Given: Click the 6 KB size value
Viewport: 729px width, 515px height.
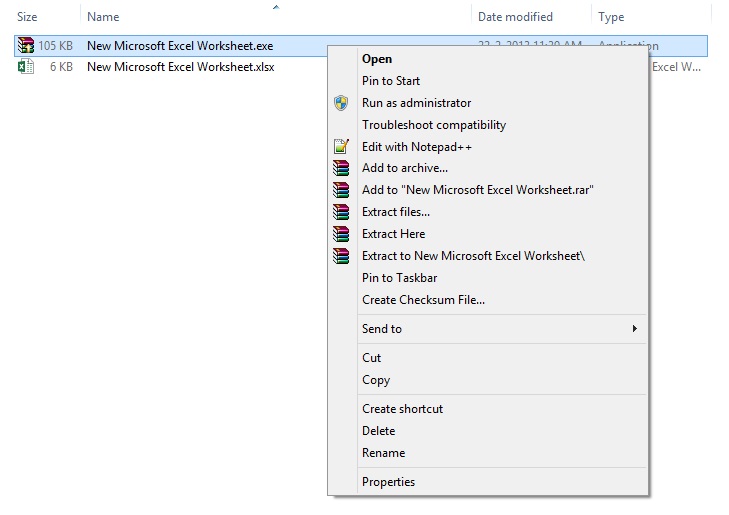Looking at the screenshot, I should tap(61, 67).
